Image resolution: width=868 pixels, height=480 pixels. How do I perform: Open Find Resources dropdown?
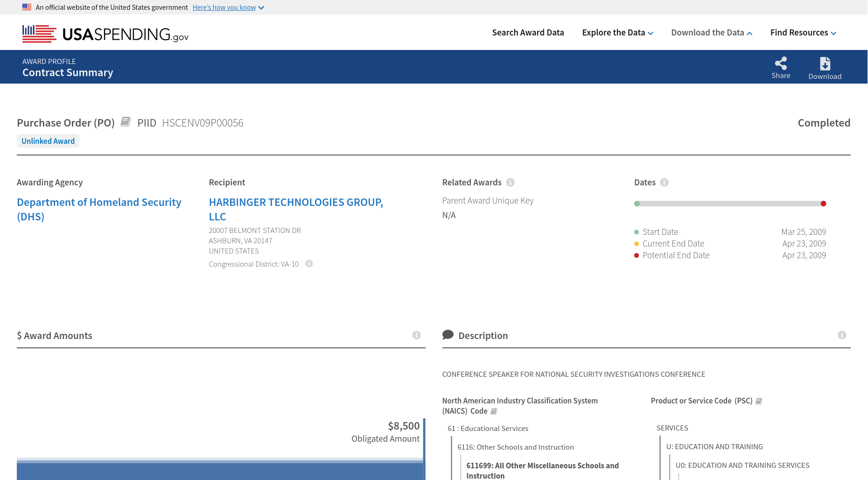point(803,33)
